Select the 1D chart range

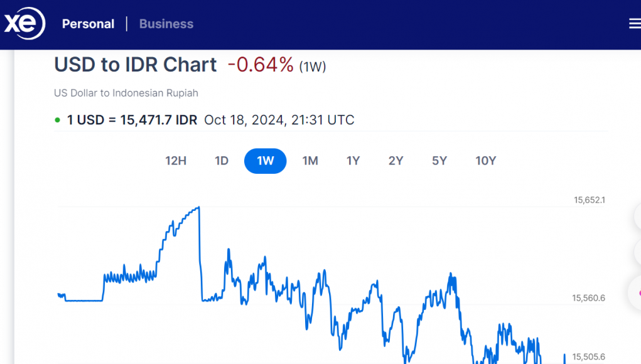pyautogui.click(x=222, y=161)
